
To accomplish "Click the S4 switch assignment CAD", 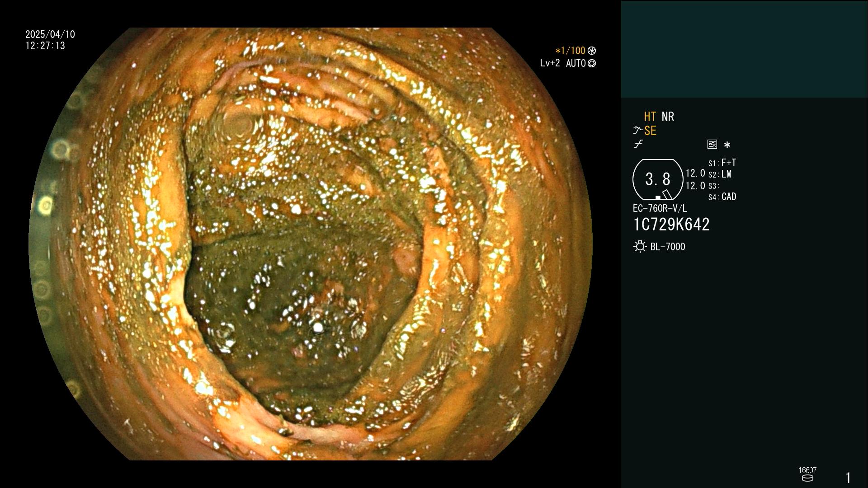I will point(722,197).
